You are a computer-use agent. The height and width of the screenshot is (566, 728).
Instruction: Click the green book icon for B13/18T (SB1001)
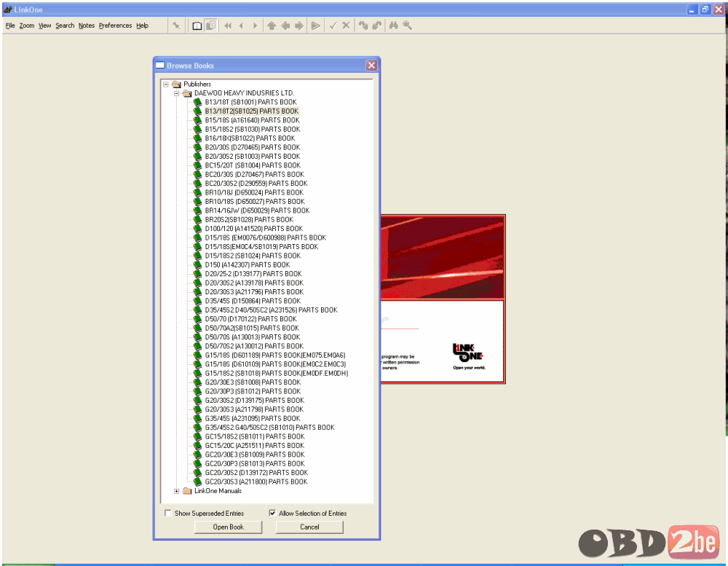click(x=198, y=102)
